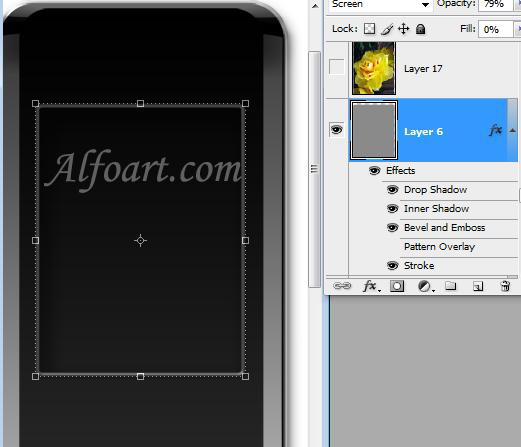Hide the Inner Shadow effect
This screenshot has width=521, height=447.
(392, 209)
